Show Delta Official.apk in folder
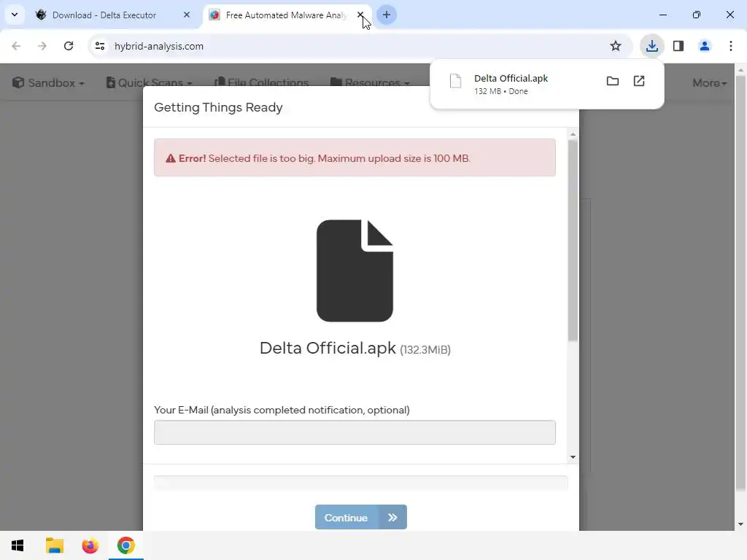The height and width of the screenshot is (560, 747). point(613,81)
